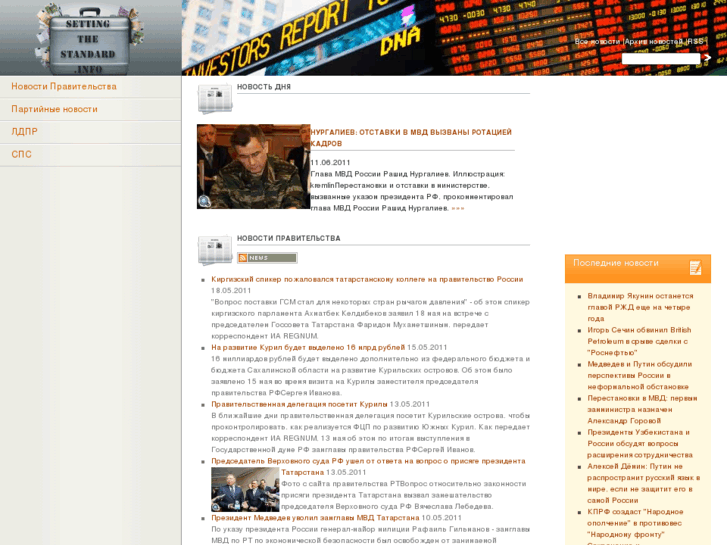Open Игорь Сечин обвинил British Petroleum
Viewport: 727px width, 545px height.
pos(639,341)
